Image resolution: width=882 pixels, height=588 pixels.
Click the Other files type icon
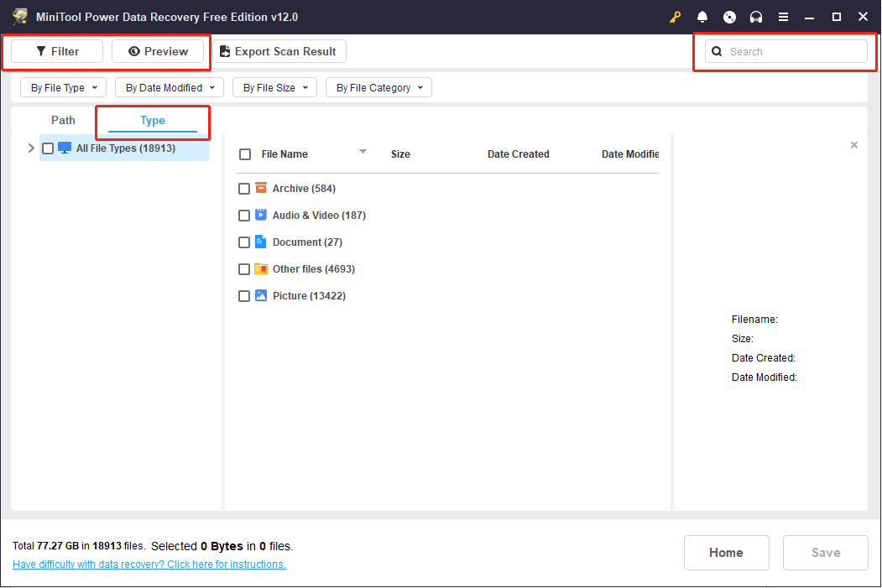pyautogui.click(x=260, y=268)
